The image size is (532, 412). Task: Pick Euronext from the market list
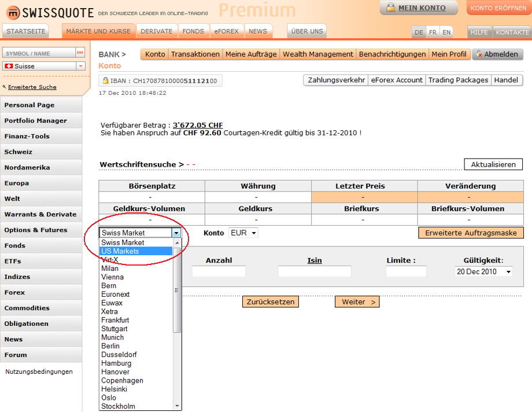click(x=136, y=294)
